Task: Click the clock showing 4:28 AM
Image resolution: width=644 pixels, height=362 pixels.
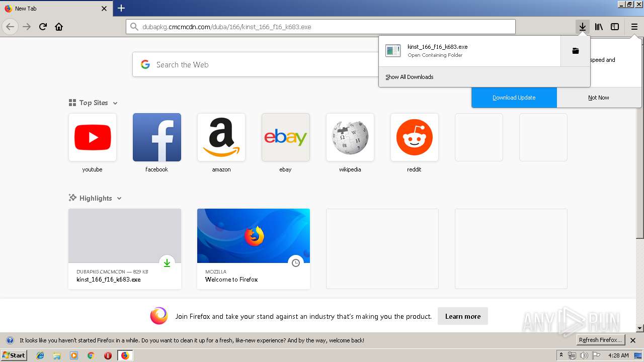Action: click(618, 355)
